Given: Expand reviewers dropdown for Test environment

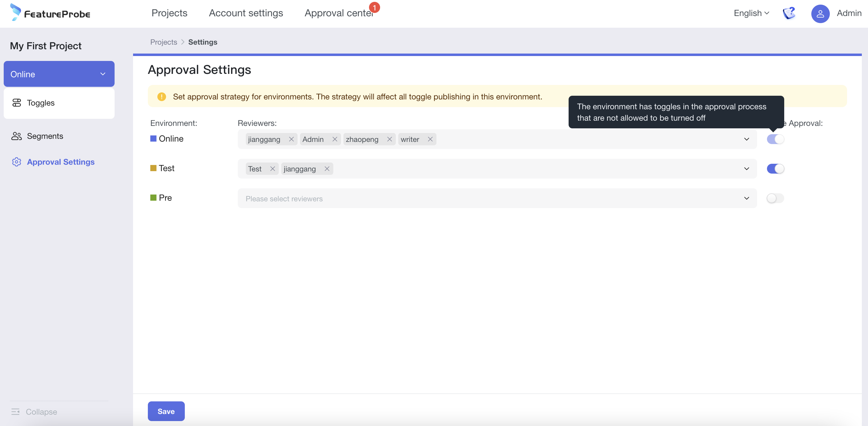Looking at the screenshot, I should pyautogui.click(x=747, y=169).
